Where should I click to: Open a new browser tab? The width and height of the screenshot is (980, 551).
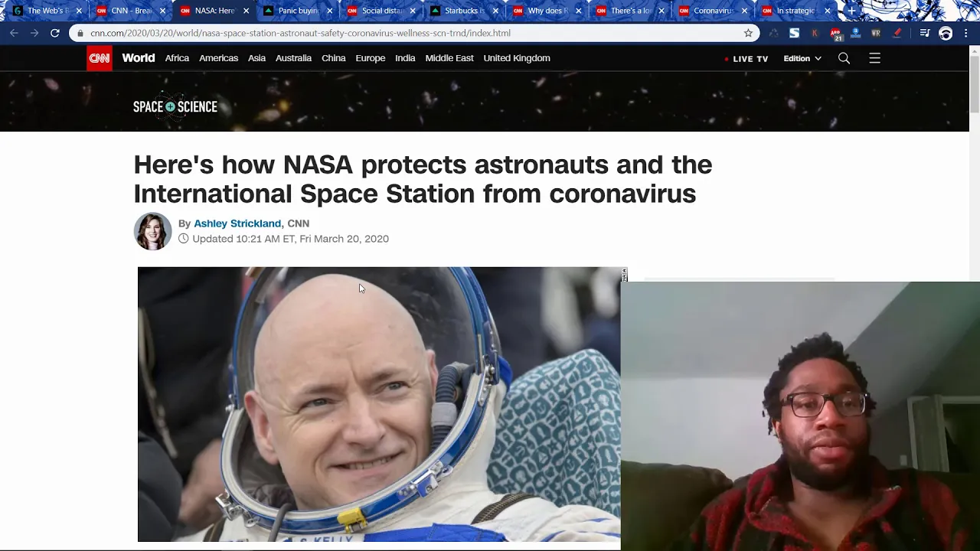click(851, 11)
